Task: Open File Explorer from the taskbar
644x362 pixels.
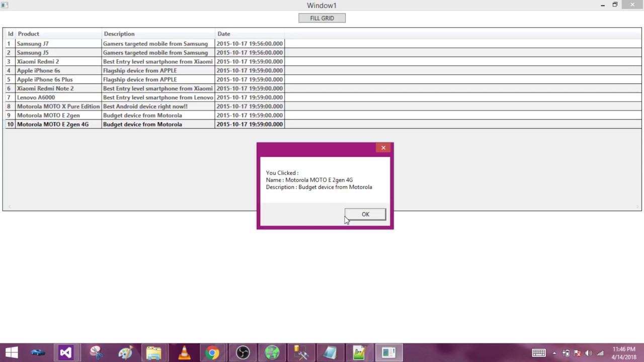Action: [x=154, y=352]
